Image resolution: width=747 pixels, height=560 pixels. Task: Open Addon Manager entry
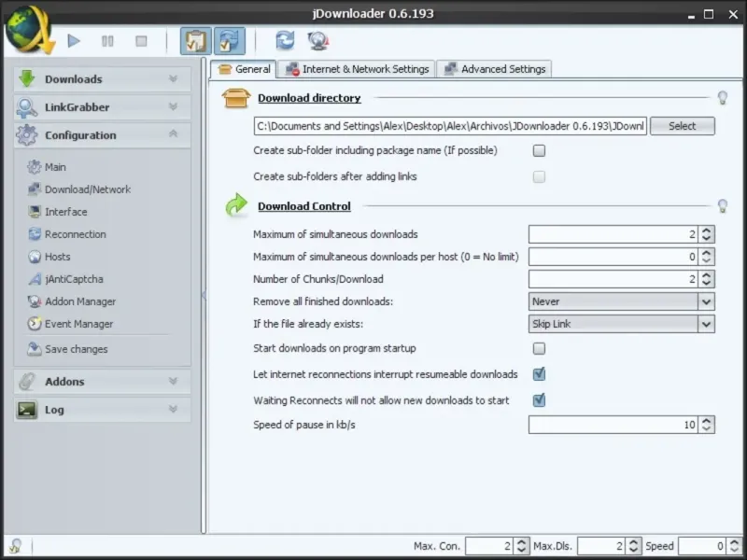click(x=80, y=301)
